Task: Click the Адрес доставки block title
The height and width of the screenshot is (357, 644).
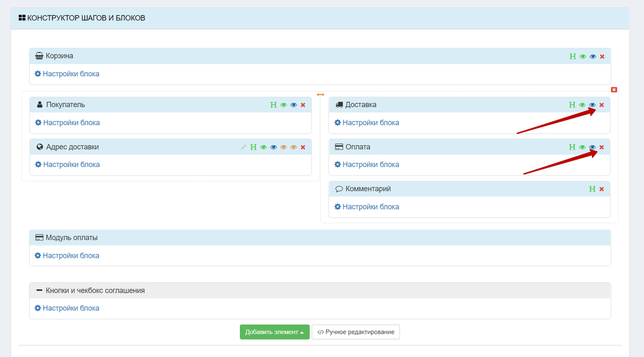Action: pyautogui.click(x=72, y=147)
